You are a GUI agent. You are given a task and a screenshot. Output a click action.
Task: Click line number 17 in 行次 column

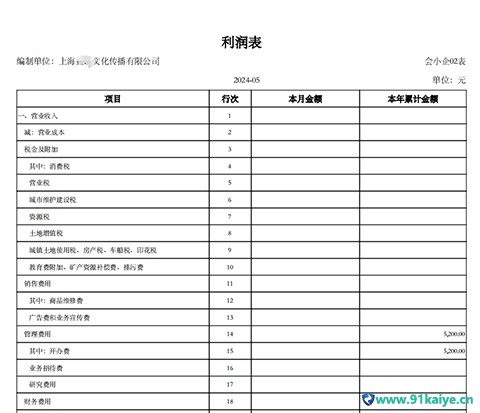tap(230, 384)
